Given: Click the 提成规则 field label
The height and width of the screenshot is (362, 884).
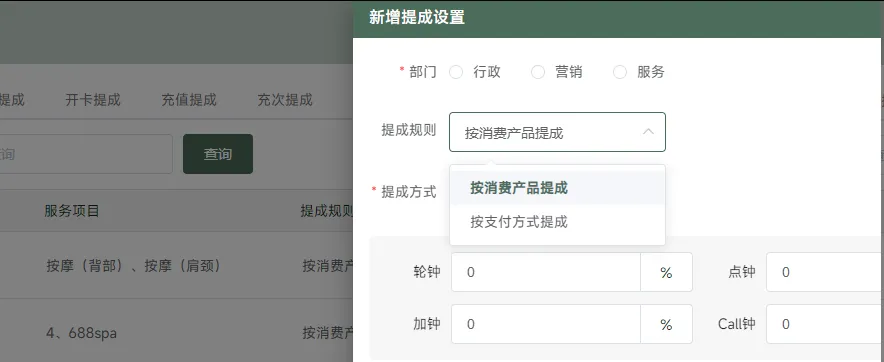Looking at the screenshot, I should coord(409,131).
